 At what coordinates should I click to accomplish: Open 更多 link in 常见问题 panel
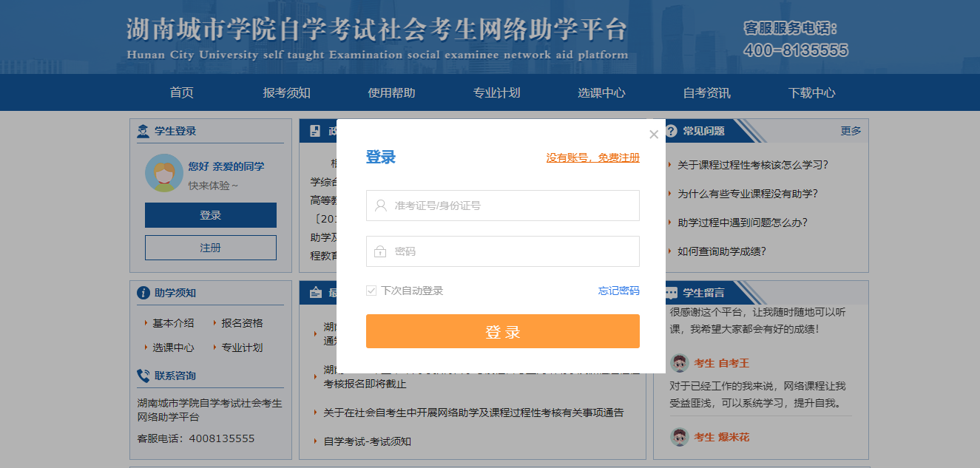(851, 131)
